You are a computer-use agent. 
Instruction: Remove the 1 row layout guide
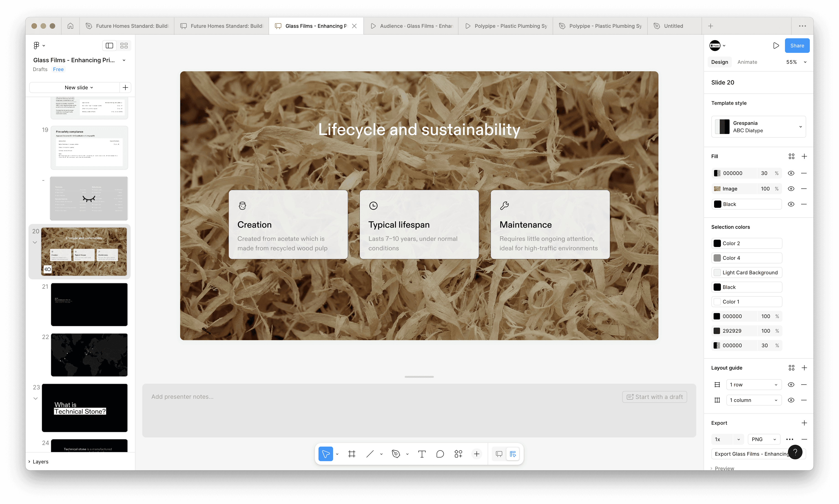(x=804, y=385)
